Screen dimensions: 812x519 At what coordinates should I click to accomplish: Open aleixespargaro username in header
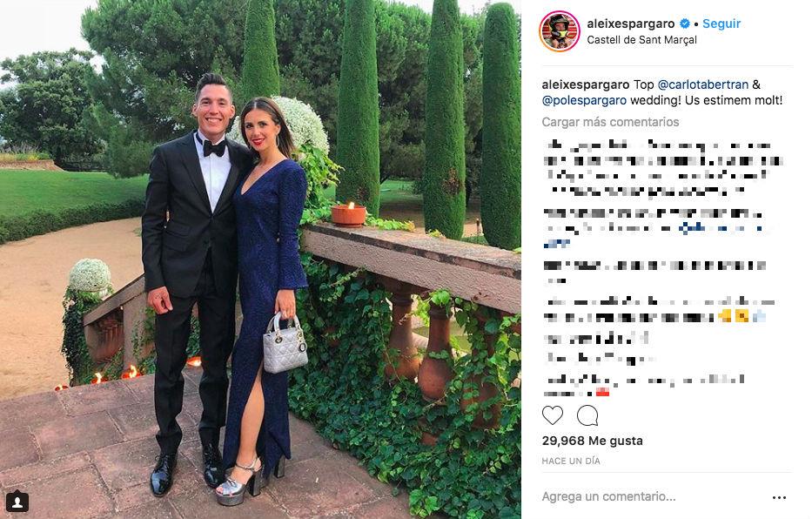631,24
